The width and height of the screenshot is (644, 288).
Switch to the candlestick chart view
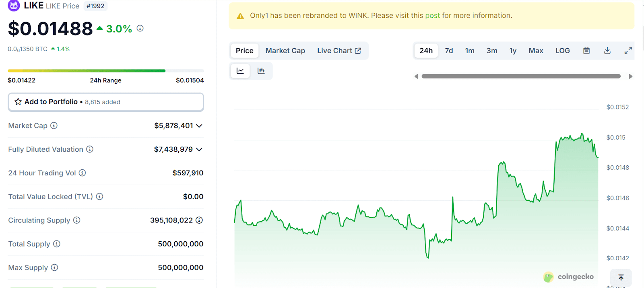[261, 71]
